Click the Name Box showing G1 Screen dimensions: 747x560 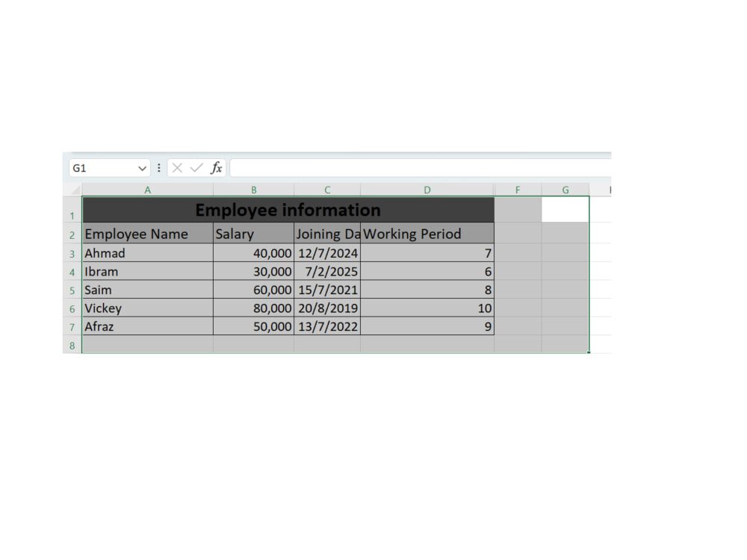tap(110, 168)
